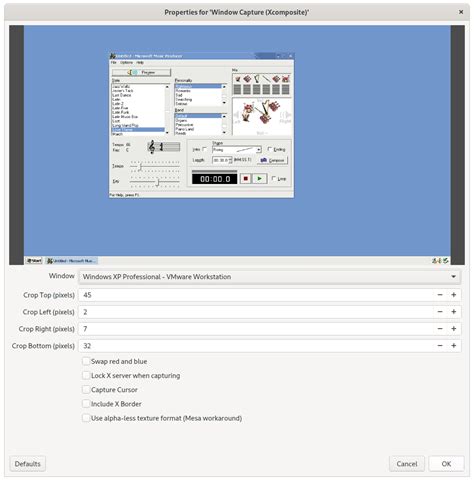Reset settings with the Defaults button
Image resolution: width=474 pixels, height=481 pixels.
(x=28, y=464)
